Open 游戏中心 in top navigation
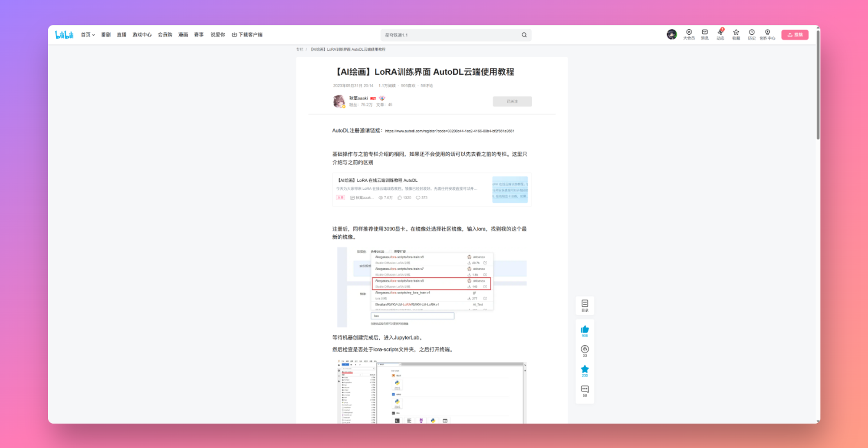 point(142,35)
